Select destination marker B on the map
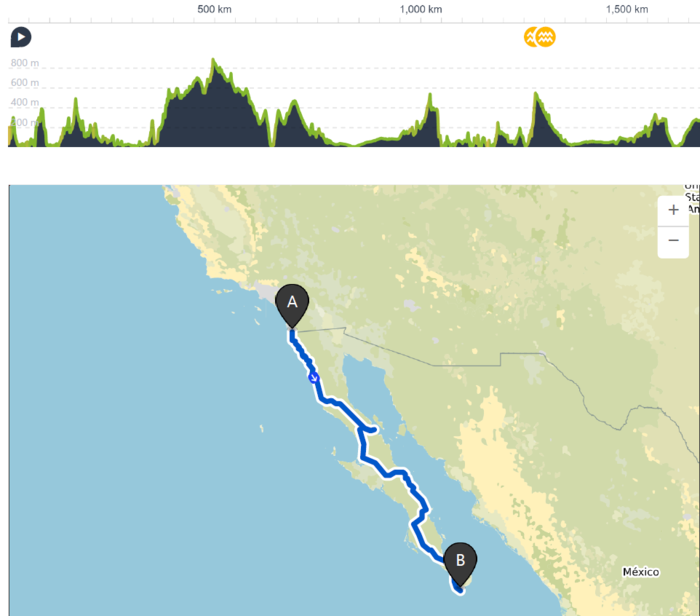 (x=460, y=562)
